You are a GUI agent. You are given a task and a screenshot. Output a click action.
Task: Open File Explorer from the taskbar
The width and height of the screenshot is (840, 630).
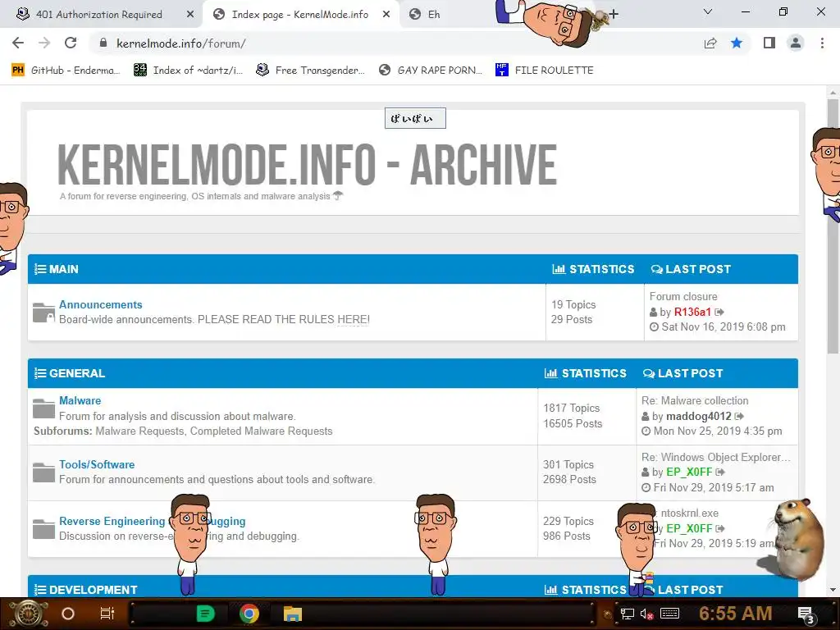[x=293, y=614]
